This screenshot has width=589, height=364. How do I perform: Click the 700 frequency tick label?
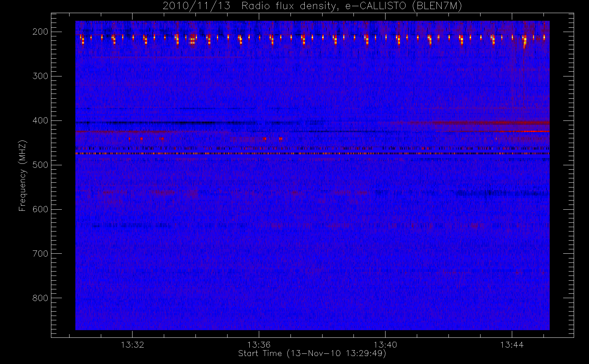[40, 254]
